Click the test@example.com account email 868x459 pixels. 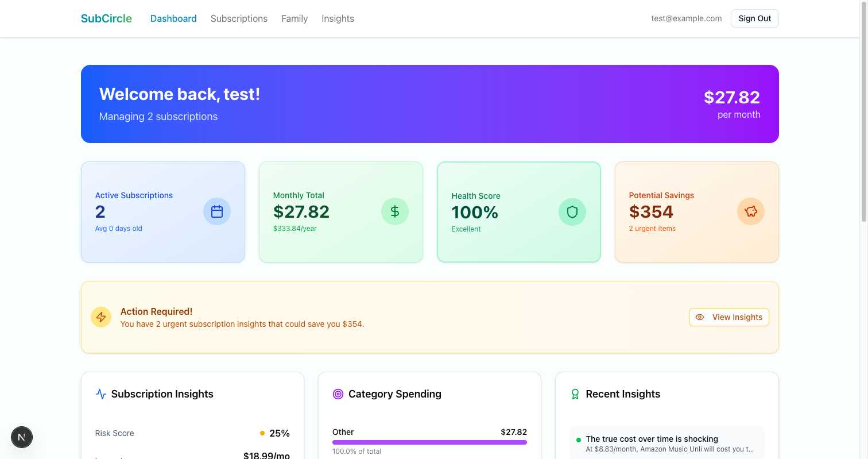686,18
